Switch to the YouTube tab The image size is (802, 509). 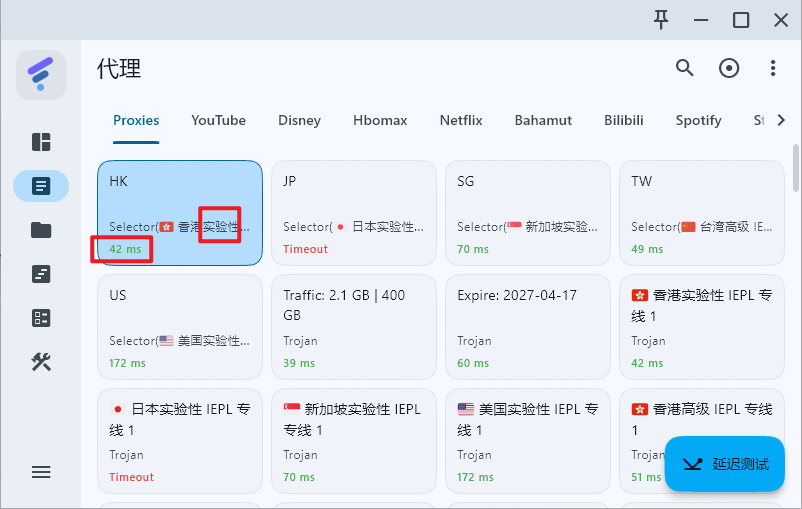point(218,120)
